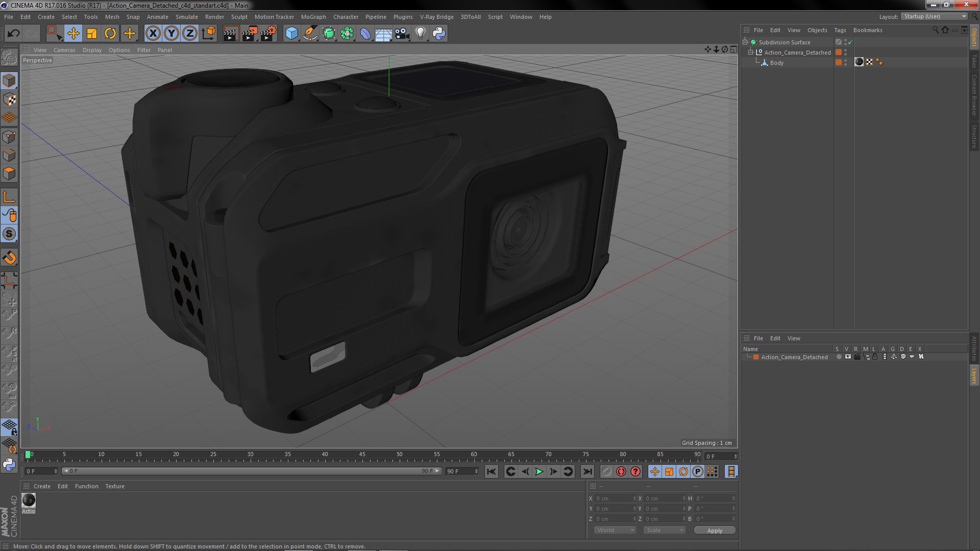
Task: Toggle coordinate system icon
Action: click(x=209, y=34)
